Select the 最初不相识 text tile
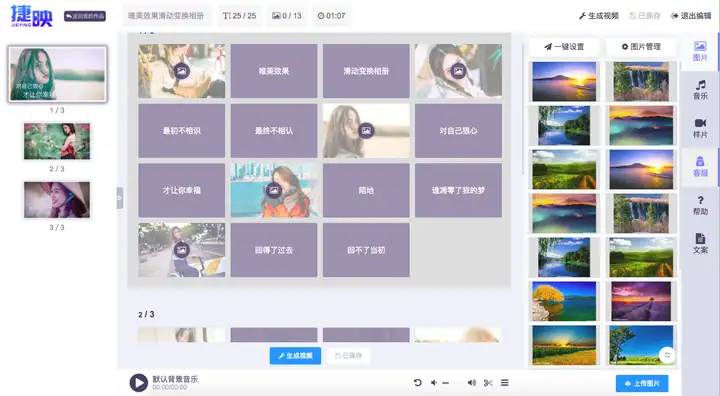Image resolution: width=720 pixels, height=396 pixels. pos(181,130)
